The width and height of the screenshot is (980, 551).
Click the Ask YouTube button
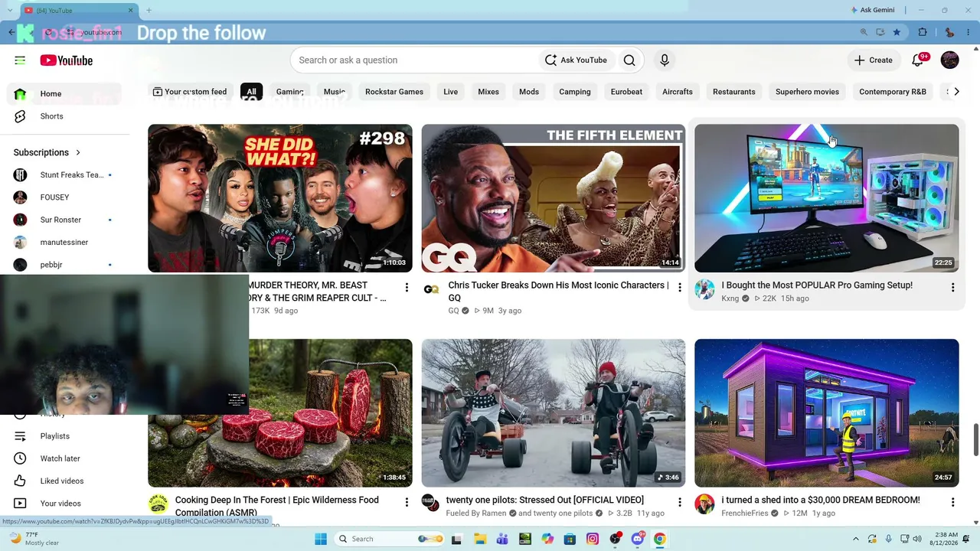[577, 60]
